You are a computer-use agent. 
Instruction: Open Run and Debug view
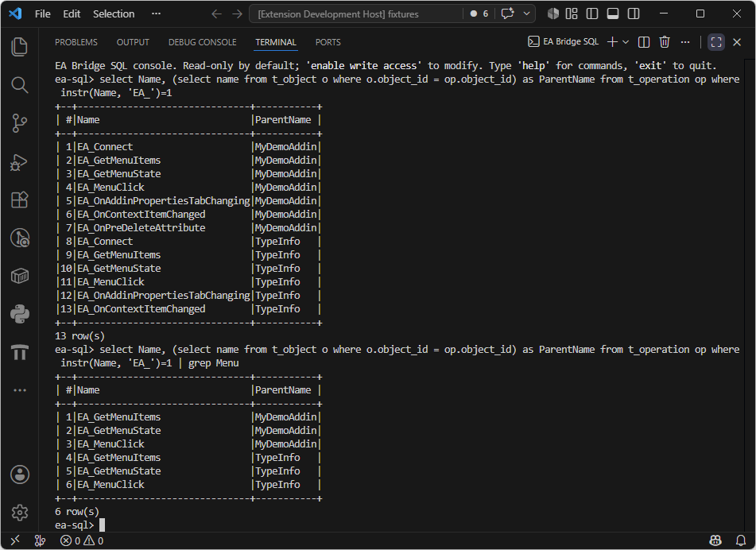click(x=19, y=162)
